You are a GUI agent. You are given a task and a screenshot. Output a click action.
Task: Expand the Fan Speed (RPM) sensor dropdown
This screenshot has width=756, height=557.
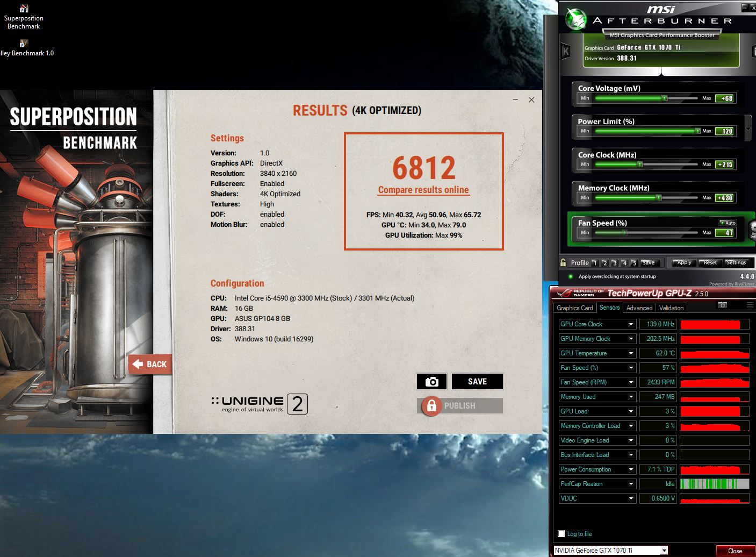[x=631, y=382]
